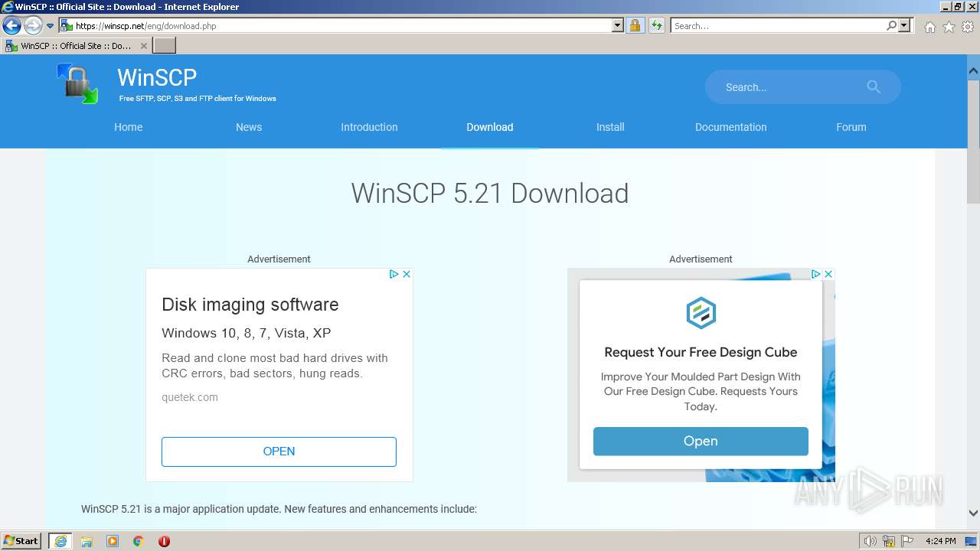The width and height of the screenshot is (980, 551).
Task: Open the Favorites star icon
Action: pyautogui.click(x=949, y=27)
